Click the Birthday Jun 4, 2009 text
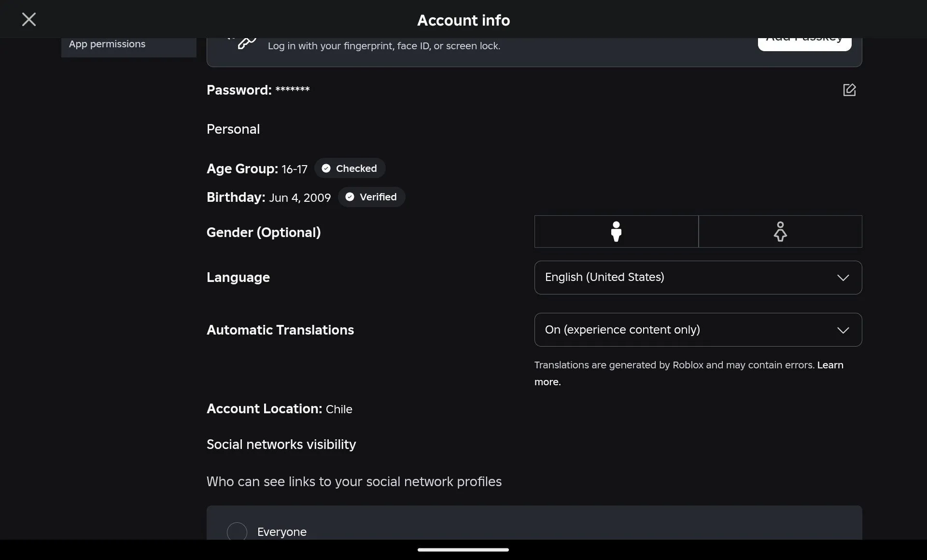 pyautogui.click(x=269, y=197)
